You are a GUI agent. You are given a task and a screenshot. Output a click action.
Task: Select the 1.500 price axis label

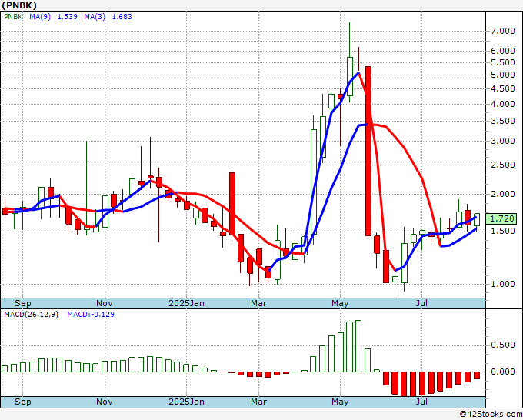pyautogui.click(x=503, y=231)
